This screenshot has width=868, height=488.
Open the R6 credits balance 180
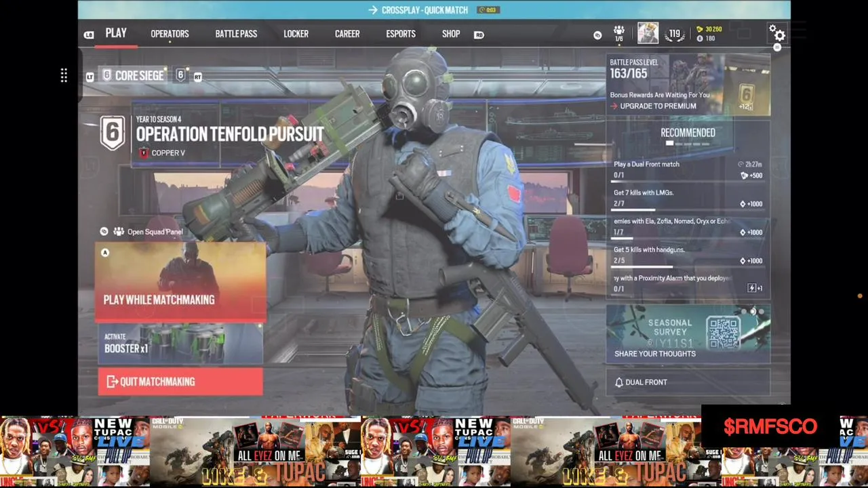coord(706,39)
